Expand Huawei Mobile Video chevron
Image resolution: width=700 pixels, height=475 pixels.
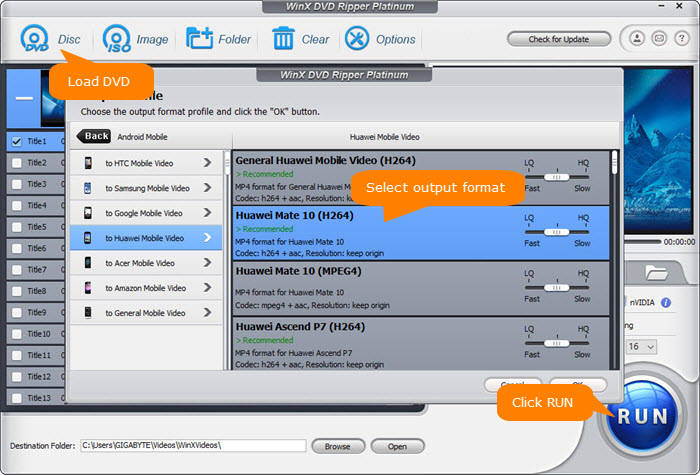pos(207,238)
